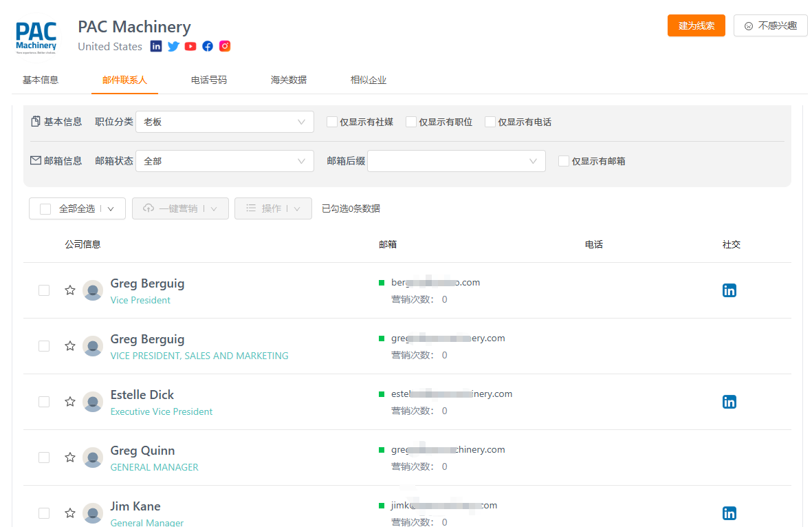This screenshot has width=812, height=527.
Task: Open Jim Kane's LinkedIn profile
Action: (729, 513)
